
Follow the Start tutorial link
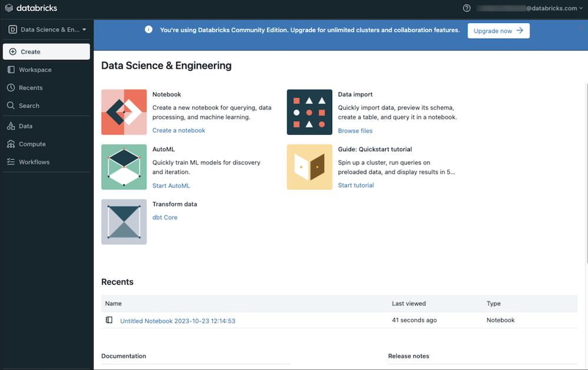click(x=356, y=185)
